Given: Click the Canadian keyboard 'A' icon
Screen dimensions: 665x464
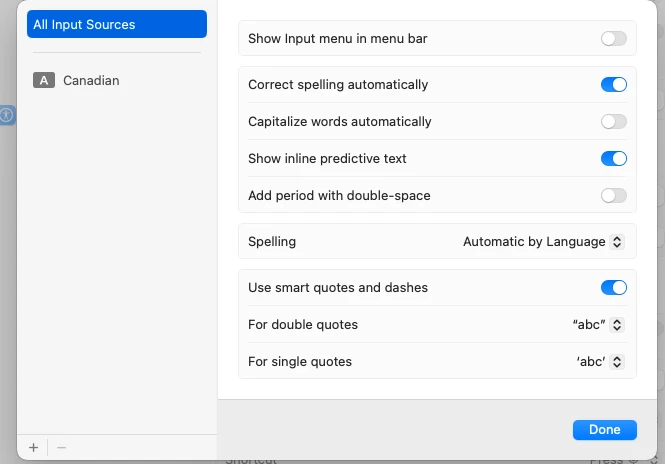Looking at the screenshot, I should [44, 80].
